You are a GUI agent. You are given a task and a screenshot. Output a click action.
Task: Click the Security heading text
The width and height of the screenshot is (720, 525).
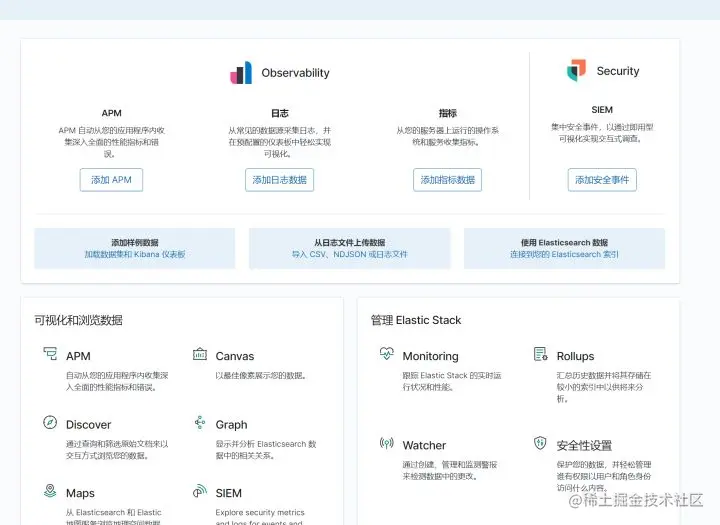click(618, 71)
